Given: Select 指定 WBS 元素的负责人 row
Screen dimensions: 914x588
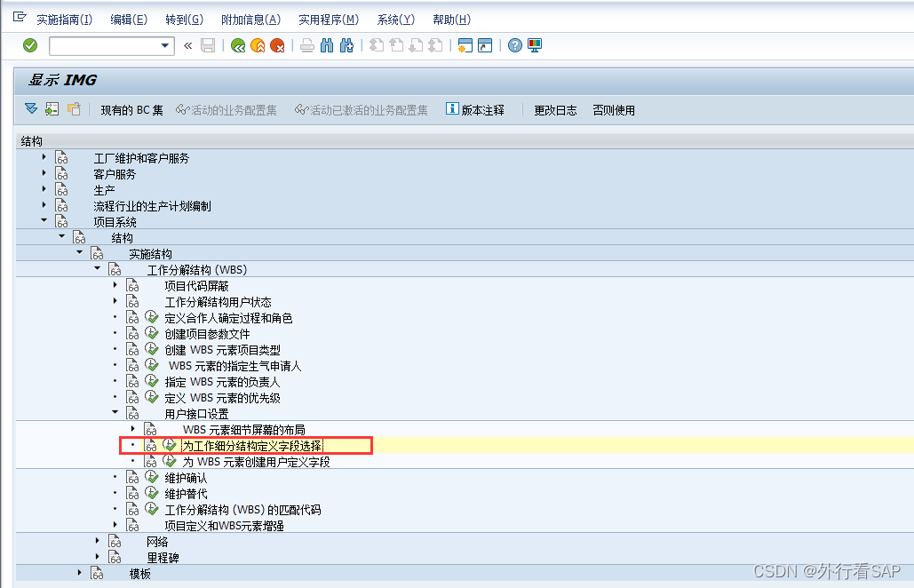Looking at the screenshot, I should click(222, 382).
